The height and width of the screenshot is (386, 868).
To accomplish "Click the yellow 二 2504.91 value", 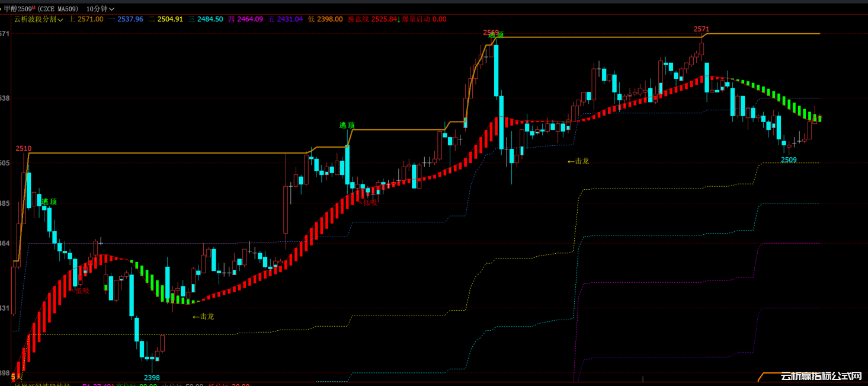I will tap(166, 19).
